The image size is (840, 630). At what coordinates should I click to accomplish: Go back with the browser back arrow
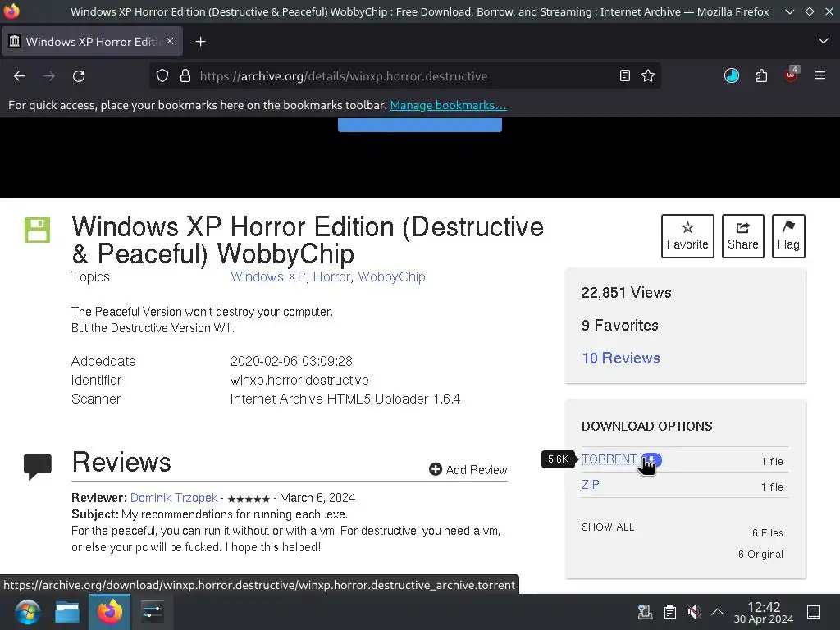(20, 76)
